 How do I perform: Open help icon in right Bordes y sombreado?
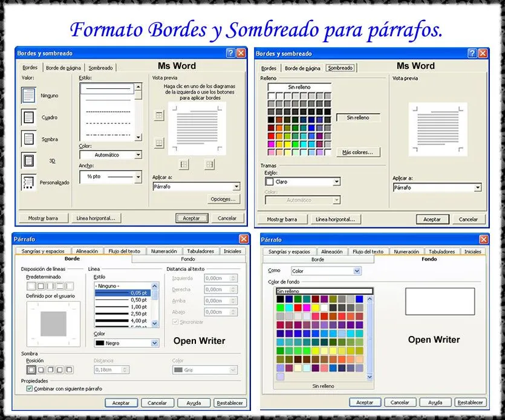472,53
